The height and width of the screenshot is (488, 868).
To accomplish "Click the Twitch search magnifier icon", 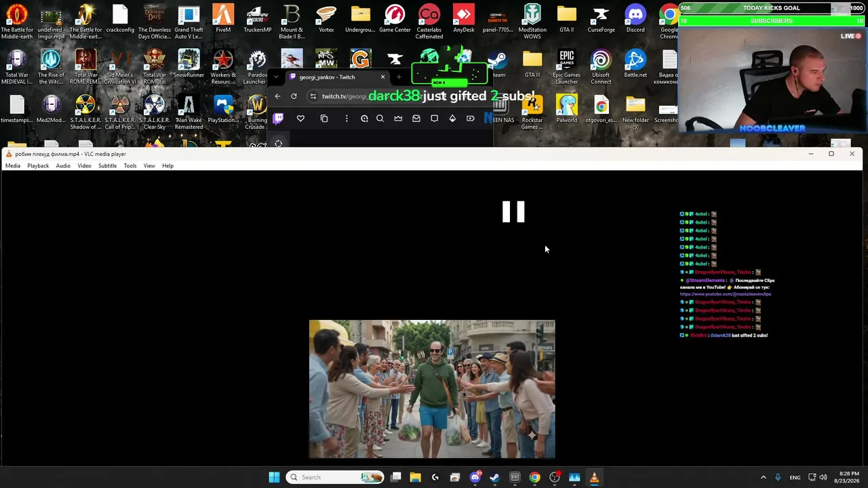I will coord(380,119).
